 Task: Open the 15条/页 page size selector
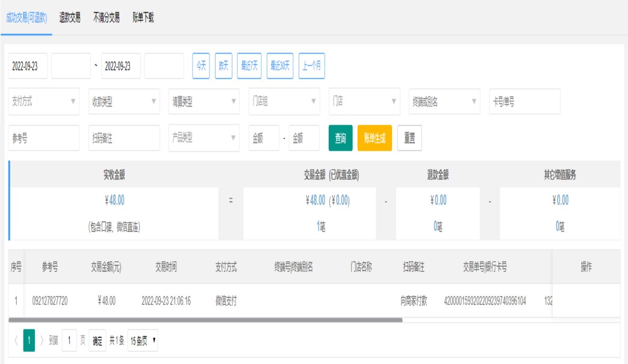coord(143,341)
